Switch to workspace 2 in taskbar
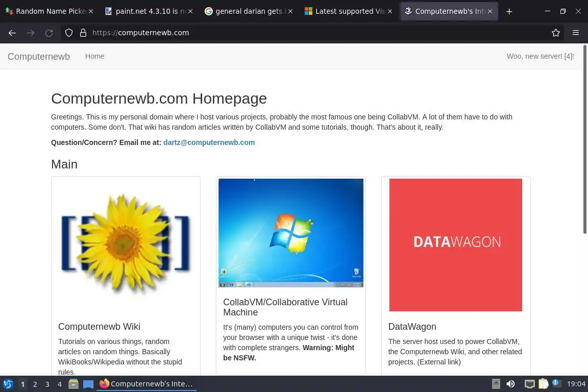This screenshot has width=588, height=392. [x=35, y=384]
